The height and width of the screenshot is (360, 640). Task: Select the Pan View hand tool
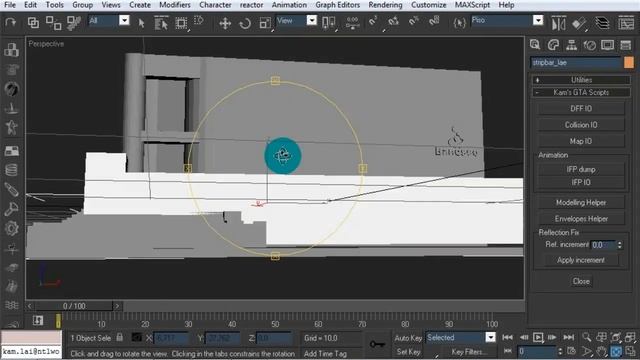tap(601, 351)
